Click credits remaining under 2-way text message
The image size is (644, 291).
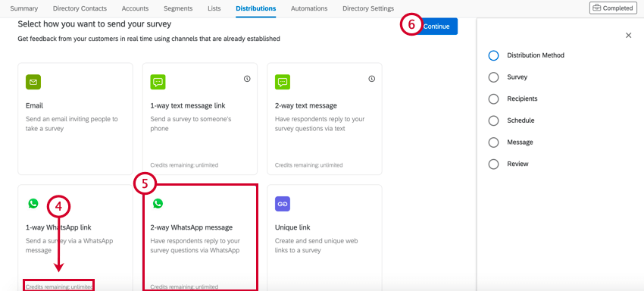309,165
